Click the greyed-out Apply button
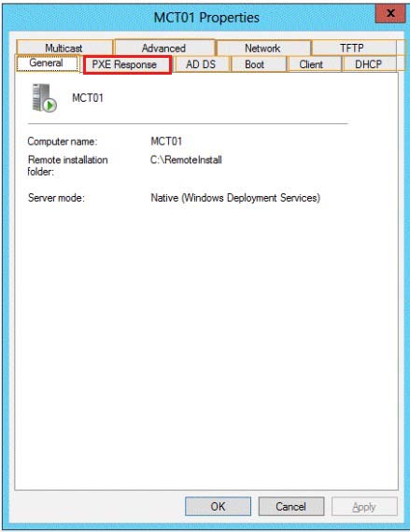 pos(364,507)
